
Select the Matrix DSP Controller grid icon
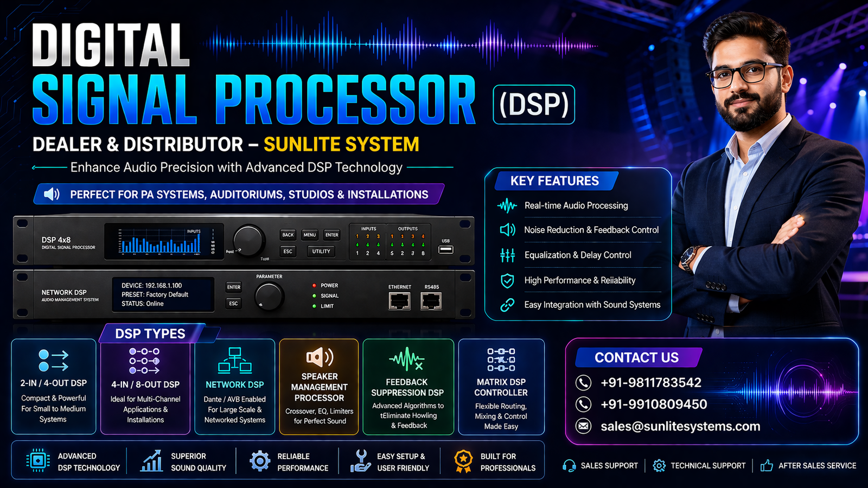coord(501,359)
